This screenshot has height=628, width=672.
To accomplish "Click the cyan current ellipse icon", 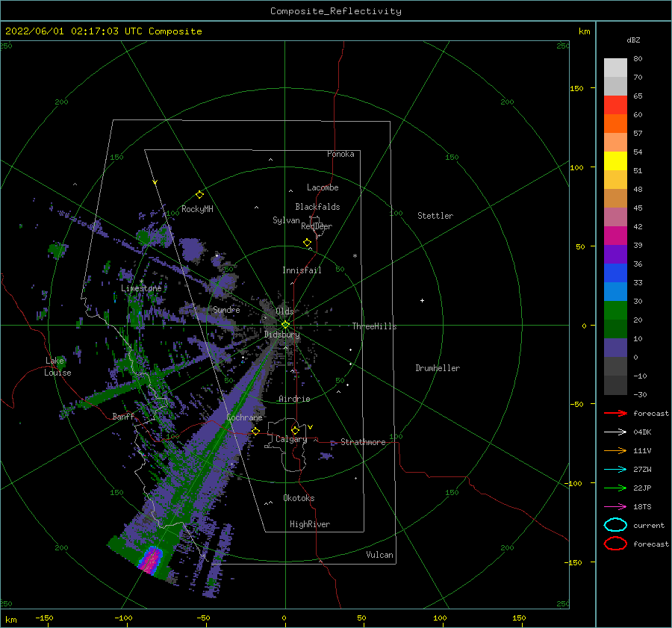I will coord(615,525).
